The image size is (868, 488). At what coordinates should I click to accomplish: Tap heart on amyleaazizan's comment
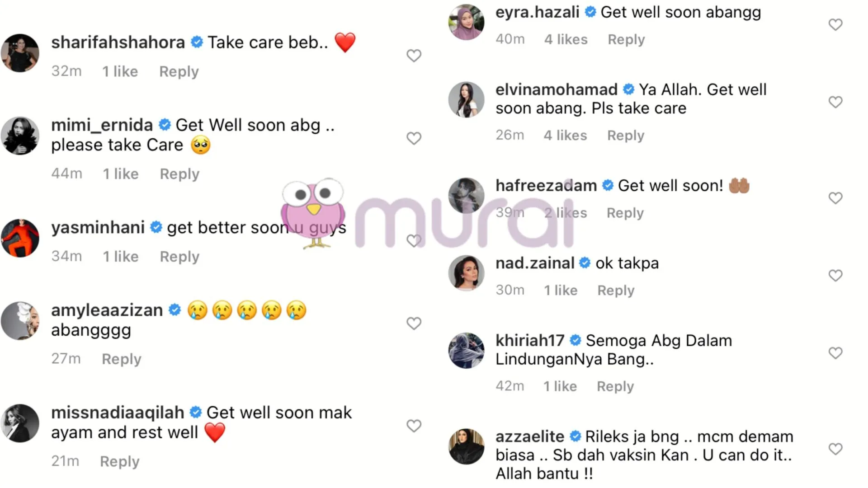click(414, 323)
